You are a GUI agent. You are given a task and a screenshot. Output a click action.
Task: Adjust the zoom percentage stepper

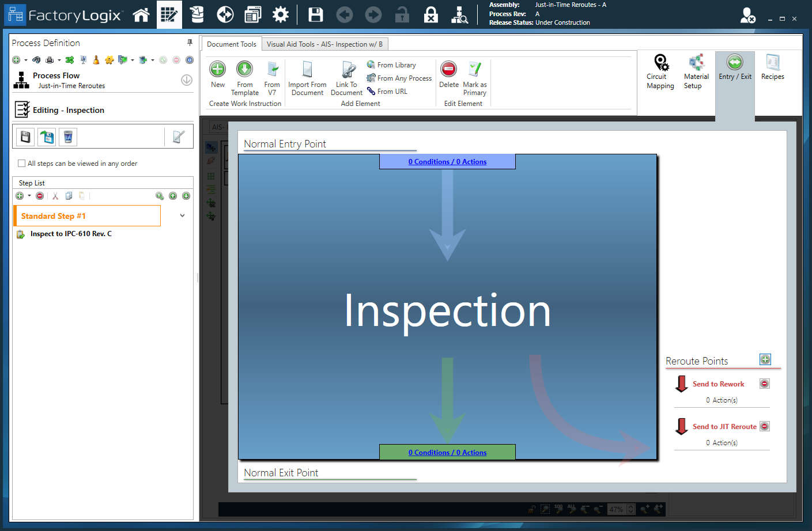click(630, 509)
